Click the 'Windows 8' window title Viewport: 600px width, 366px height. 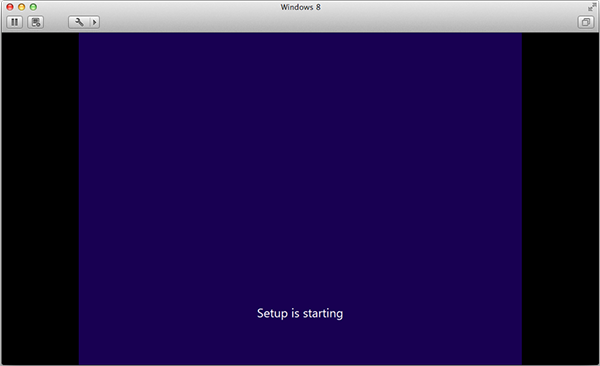[300, 7]
